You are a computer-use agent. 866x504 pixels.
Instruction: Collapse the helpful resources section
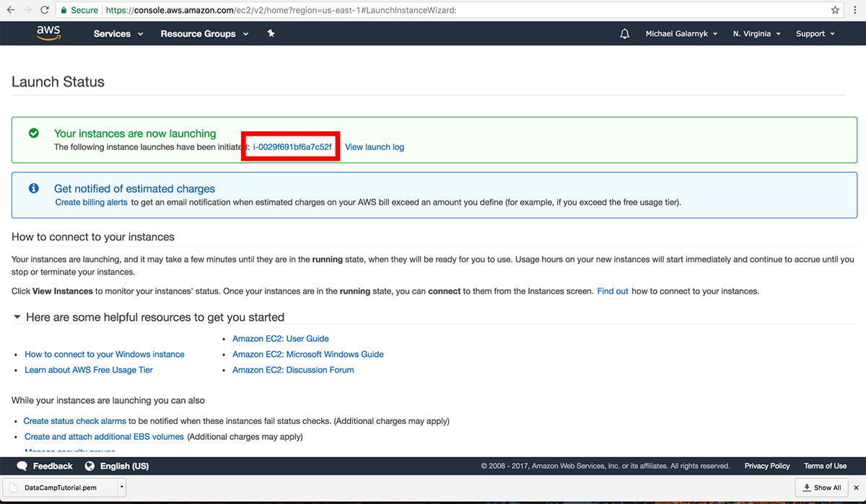[x=17, y=317]
